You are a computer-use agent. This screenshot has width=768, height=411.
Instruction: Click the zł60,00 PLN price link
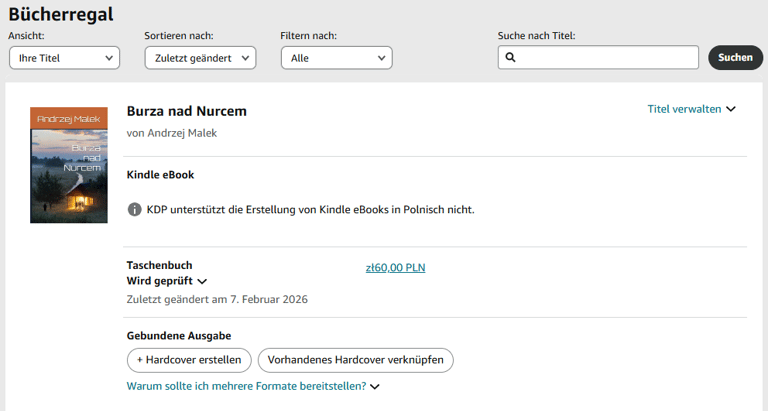(396, 267)
